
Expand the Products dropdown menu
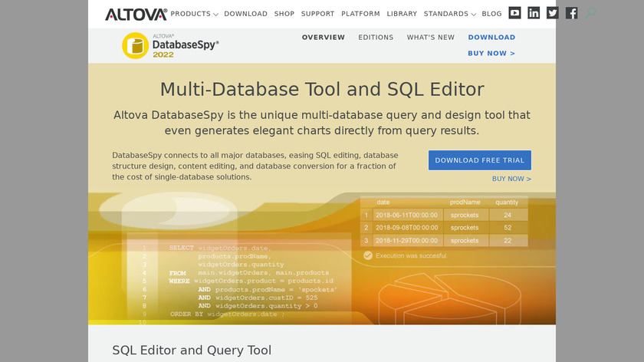tap(194, 14)
